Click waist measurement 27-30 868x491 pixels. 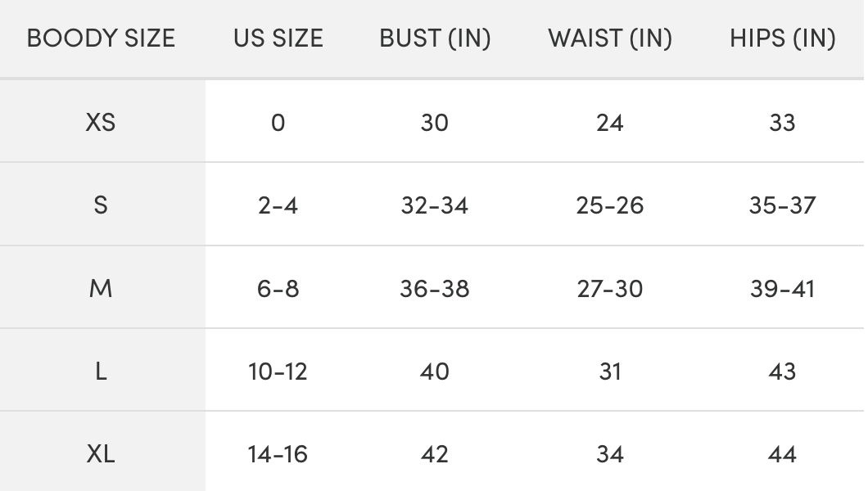click(610, 289)
